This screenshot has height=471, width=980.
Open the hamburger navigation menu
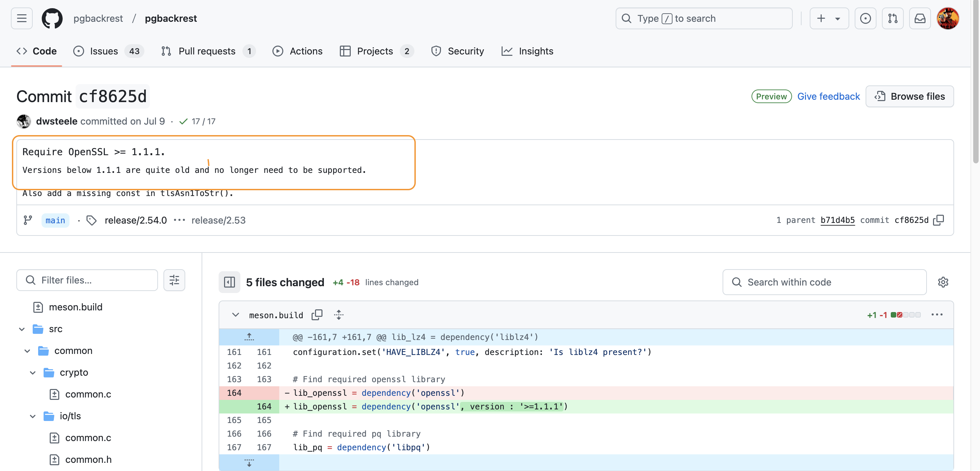(x=22, y=18)
